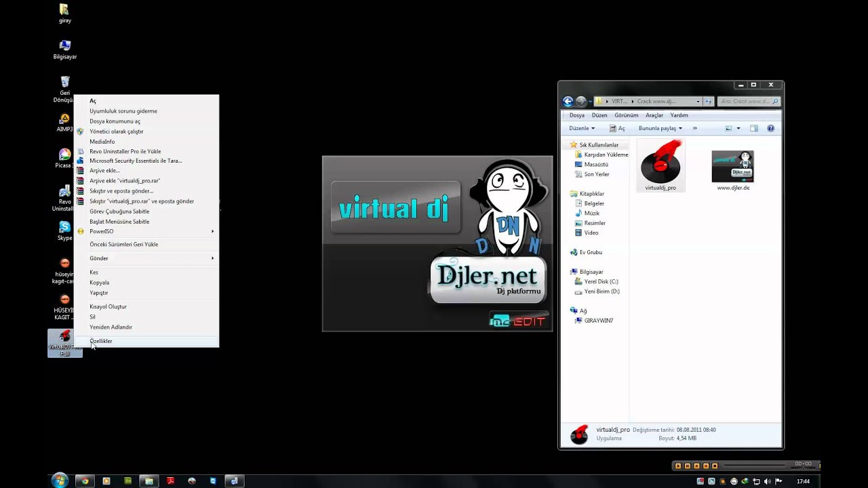
Task: Choose Görev Çubuğuna Sabitle
Action: (146, 211)
